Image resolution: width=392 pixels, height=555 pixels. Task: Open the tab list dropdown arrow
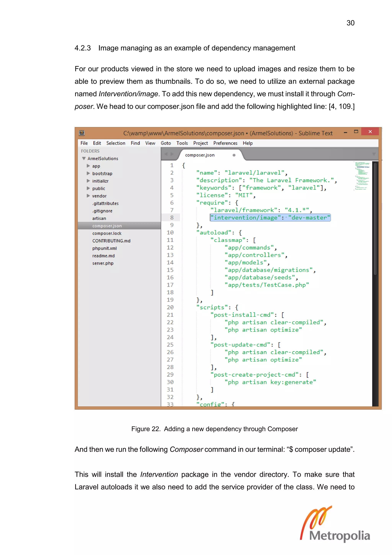[x=374, y=154]
